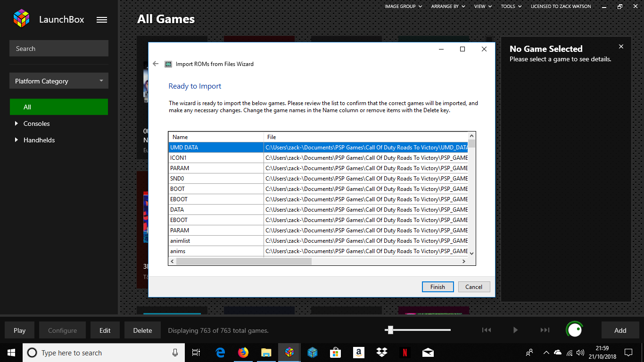Sort by the Name column header

(216, 137)
